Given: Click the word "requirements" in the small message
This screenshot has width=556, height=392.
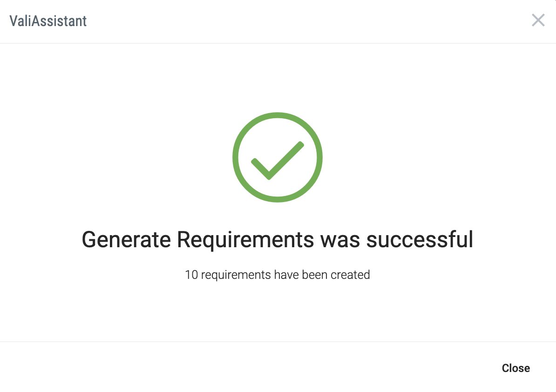Looking at the screenshot, I should [x=236, y=276].
